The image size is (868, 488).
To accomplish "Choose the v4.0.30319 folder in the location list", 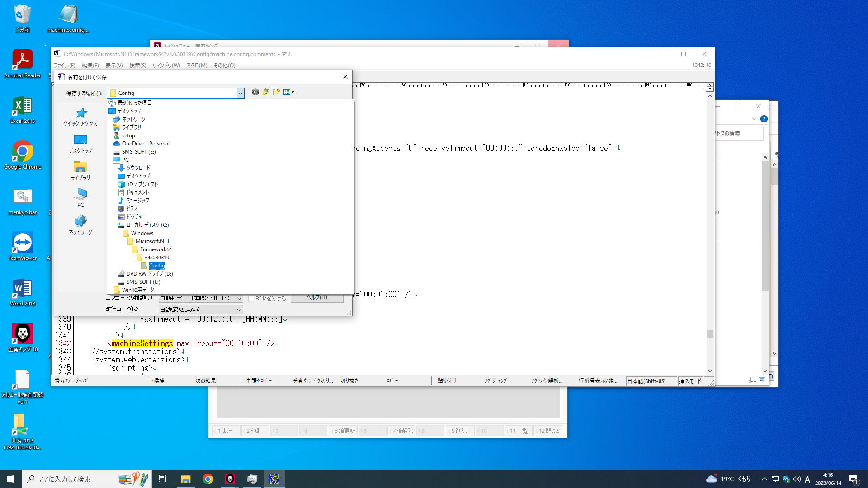I will 156,258.
